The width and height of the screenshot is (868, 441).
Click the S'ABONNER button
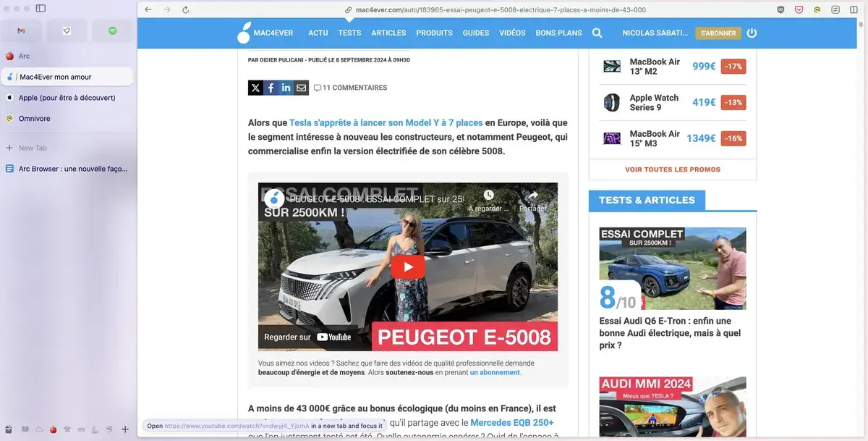(718, 33)
